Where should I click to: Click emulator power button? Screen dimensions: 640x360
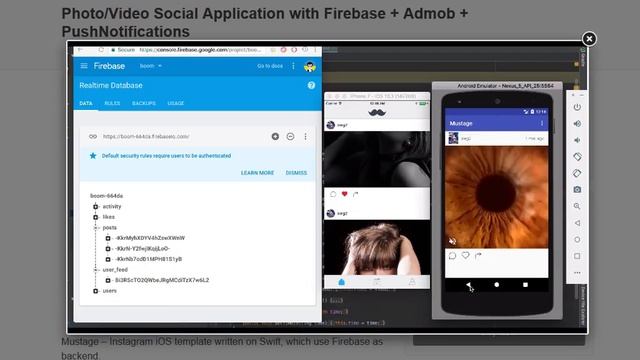pos(577,107)
